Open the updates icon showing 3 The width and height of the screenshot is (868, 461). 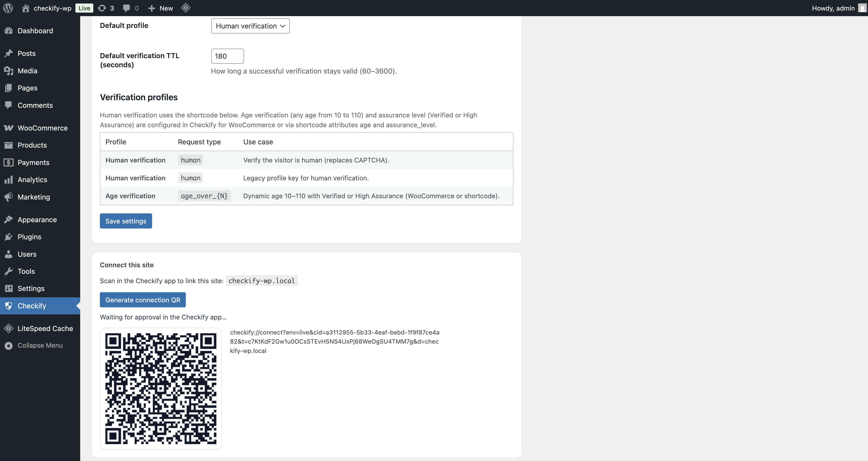tap(102, 8)
